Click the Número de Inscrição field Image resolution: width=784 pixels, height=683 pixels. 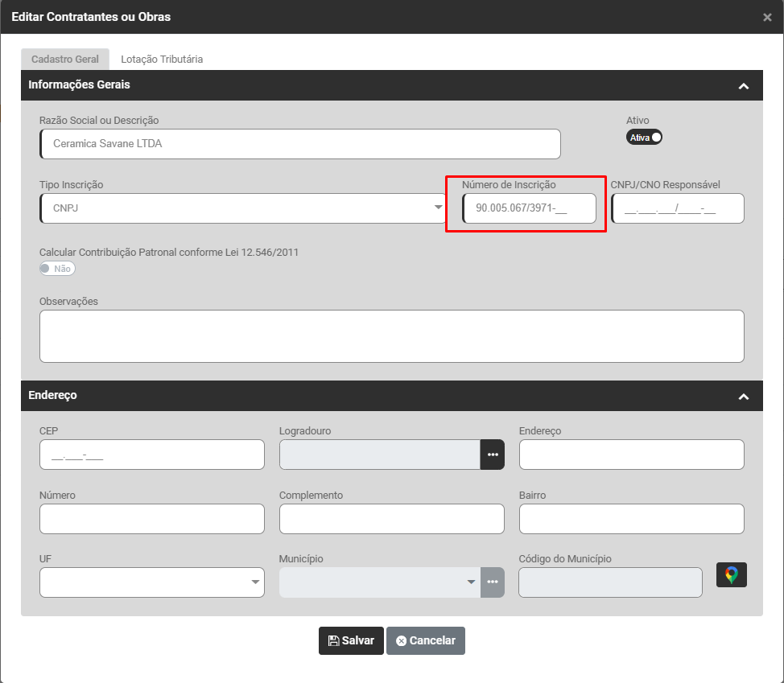[529, 208]
